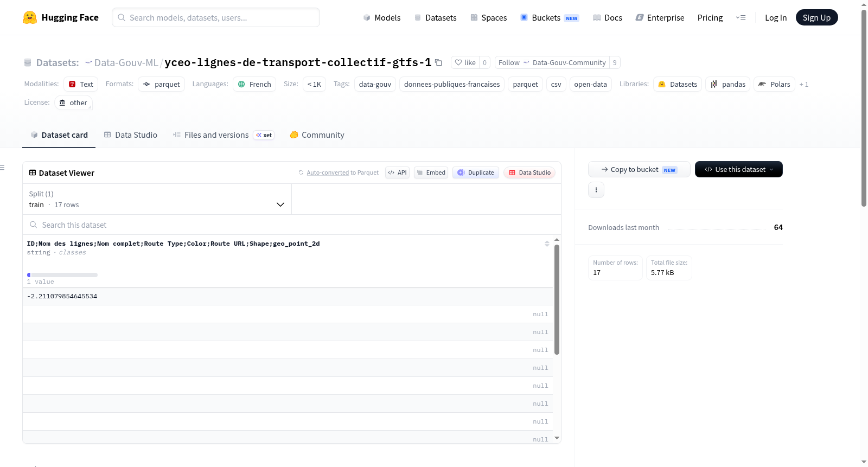The height and width of the screenshot is (467, 868).
Task: Click the Log In link
Action: pyautogui.click(x=776, y=17)
